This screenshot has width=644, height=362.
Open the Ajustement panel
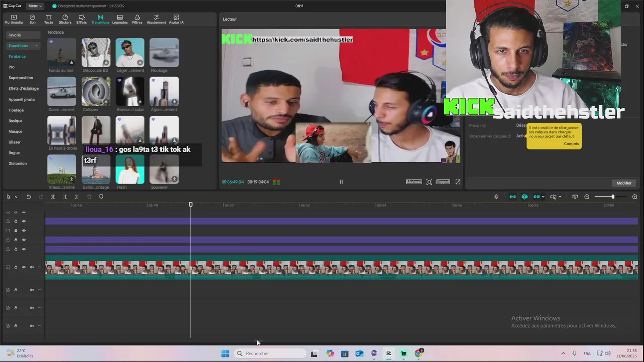point(156,19)
